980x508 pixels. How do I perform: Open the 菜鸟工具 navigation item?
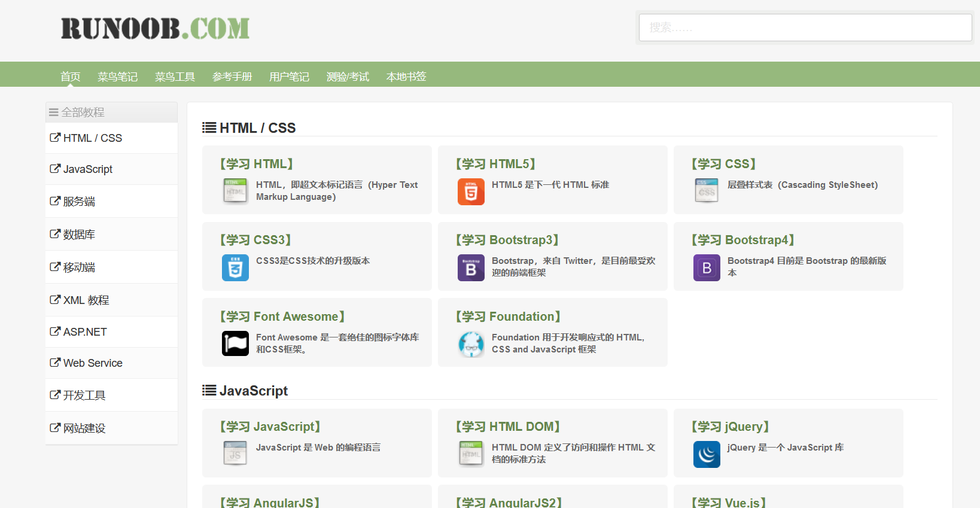(175, 77)
